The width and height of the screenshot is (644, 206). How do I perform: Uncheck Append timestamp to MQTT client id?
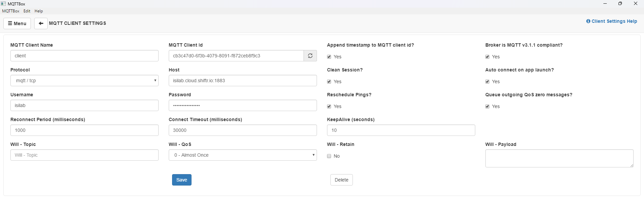(x=329, y=57)
